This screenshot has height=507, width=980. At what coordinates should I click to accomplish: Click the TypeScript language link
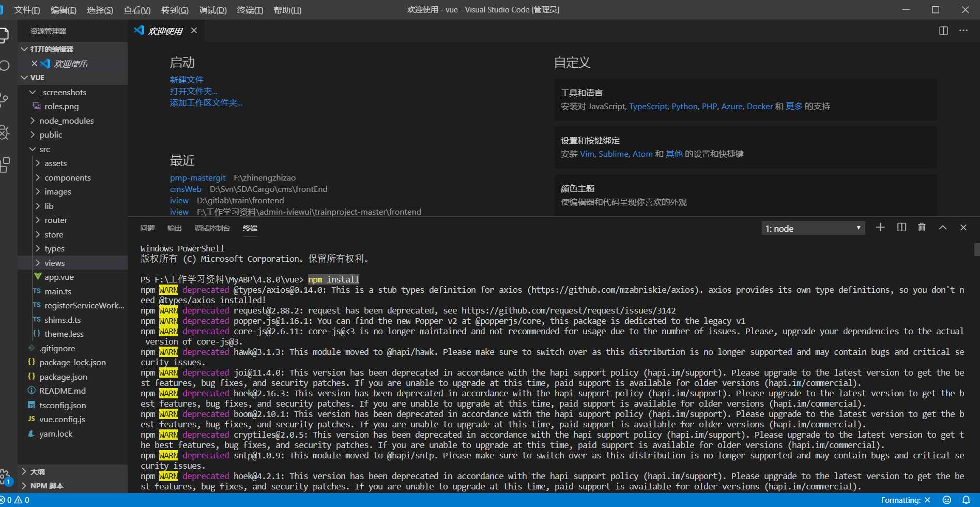click(648, 106)
